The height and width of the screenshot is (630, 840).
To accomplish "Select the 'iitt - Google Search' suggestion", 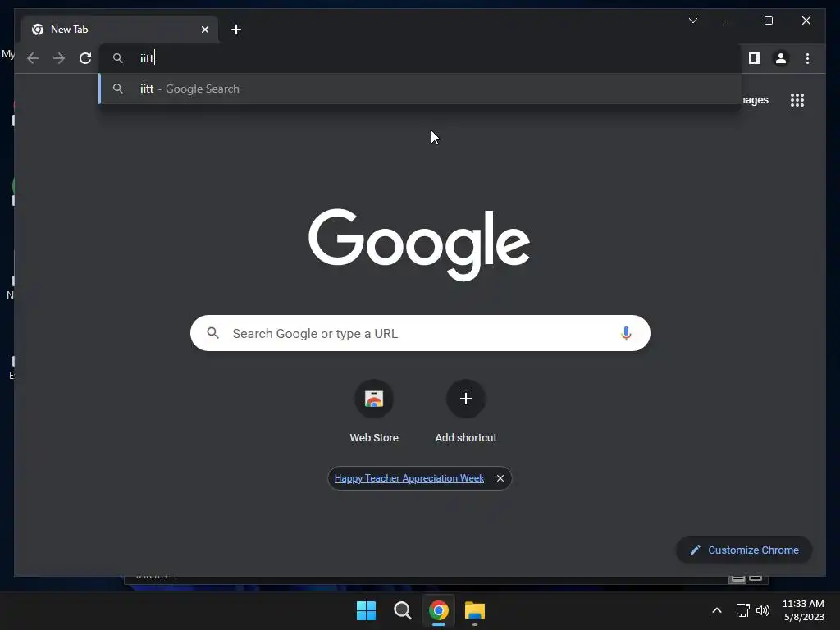I will 420,89.
